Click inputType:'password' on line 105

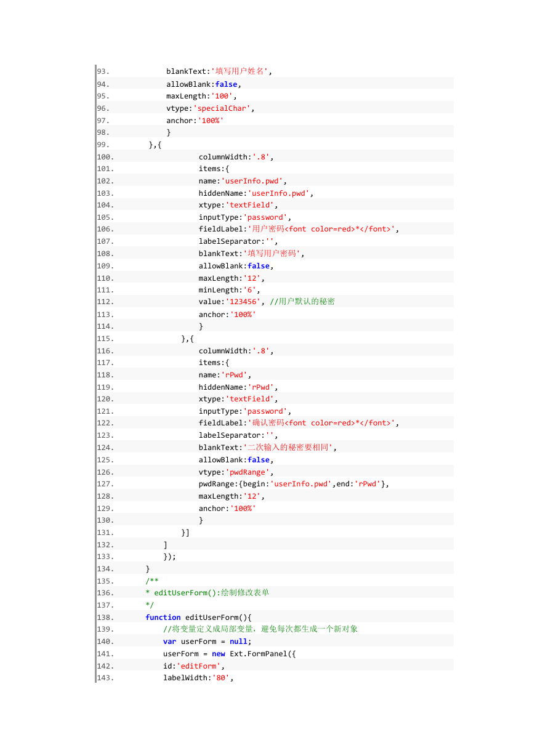pyautogui.click(x=245, y=217)
